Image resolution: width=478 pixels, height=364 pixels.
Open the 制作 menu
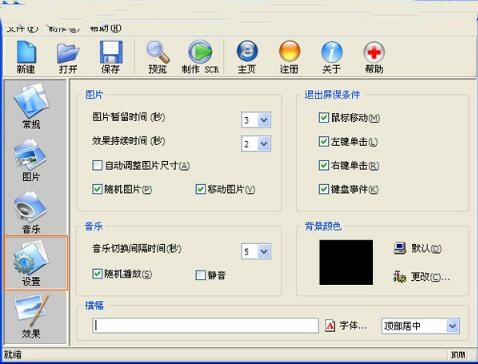point(64,29)
